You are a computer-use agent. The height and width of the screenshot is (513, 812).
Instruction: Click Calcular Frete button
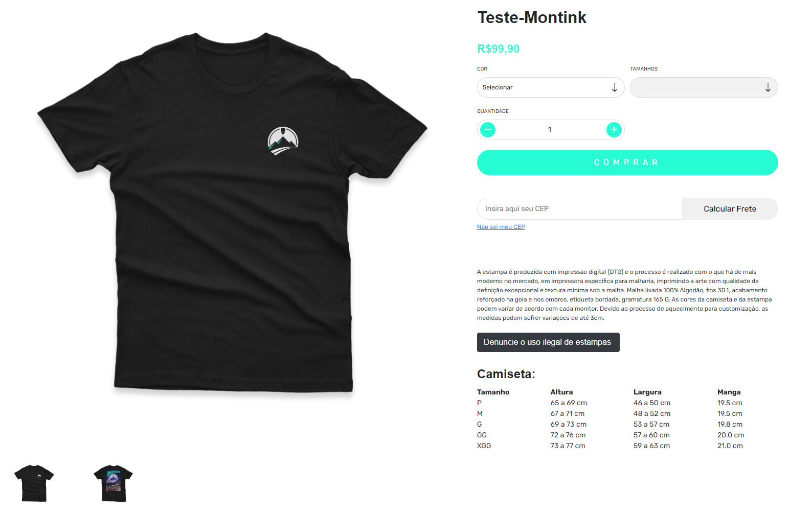tap(730, 208)
